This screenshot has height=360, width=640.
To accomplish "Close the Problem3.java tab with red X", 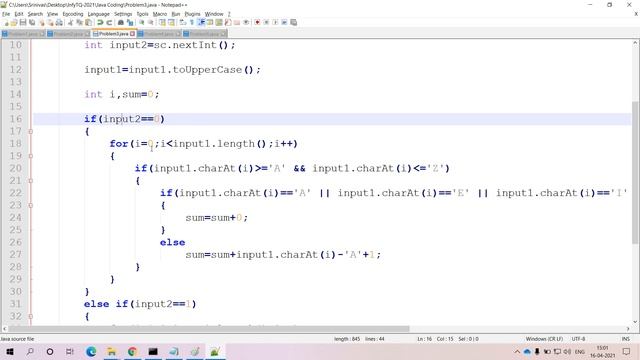I will point(132,34).
